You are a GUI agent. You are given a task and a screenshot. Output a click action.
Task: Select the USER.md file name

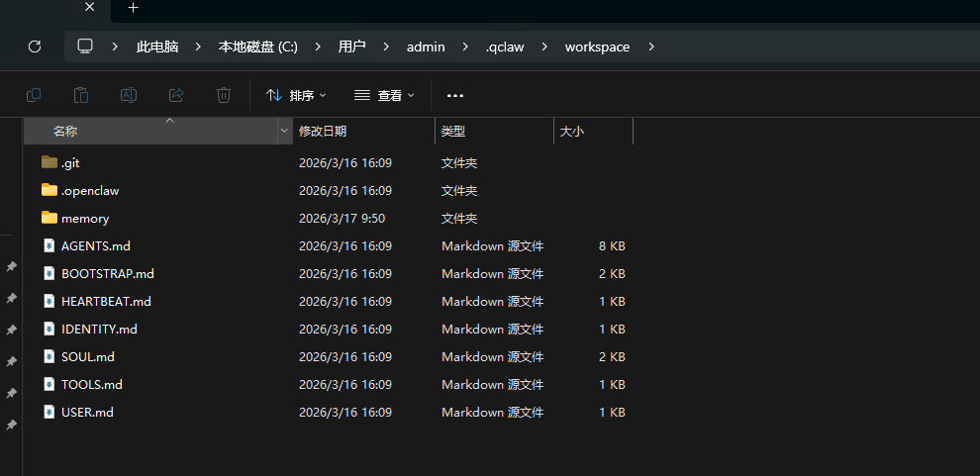87,413
